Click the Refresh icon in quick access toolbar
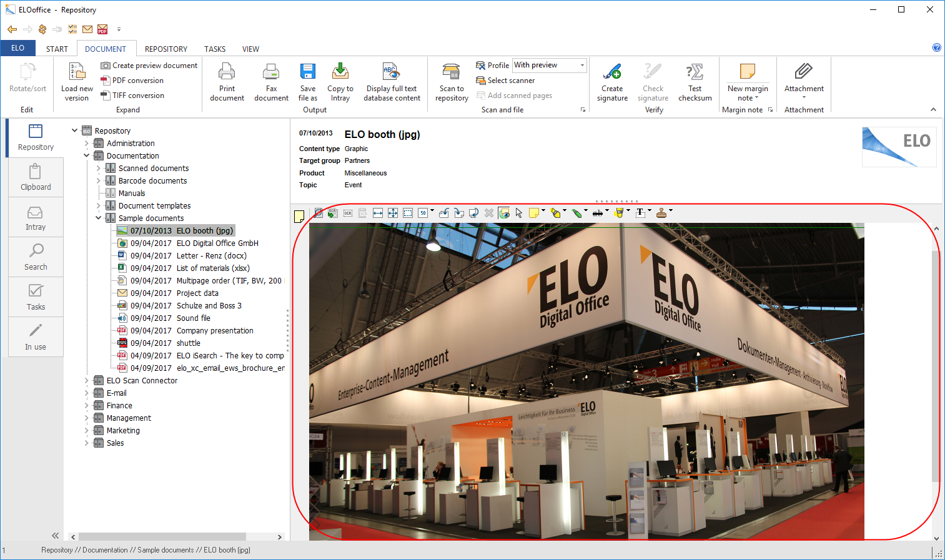Viewport: 945px width, 560px height. pyautogui.click(x=42, y=29)
